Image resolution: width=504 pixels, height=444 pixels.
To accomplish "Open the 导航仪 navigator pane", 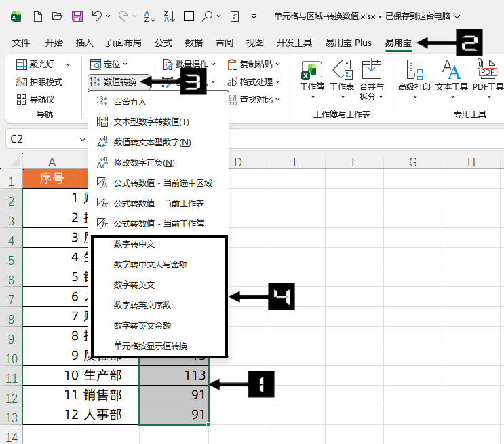I will point(36,100).
